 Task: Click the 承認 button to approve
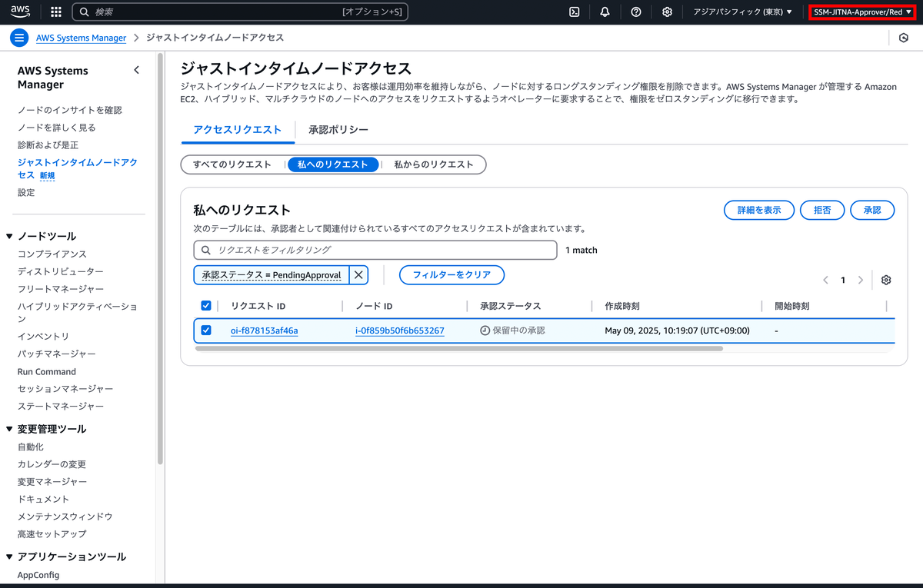pyautogui.click(x=872, y=210)
